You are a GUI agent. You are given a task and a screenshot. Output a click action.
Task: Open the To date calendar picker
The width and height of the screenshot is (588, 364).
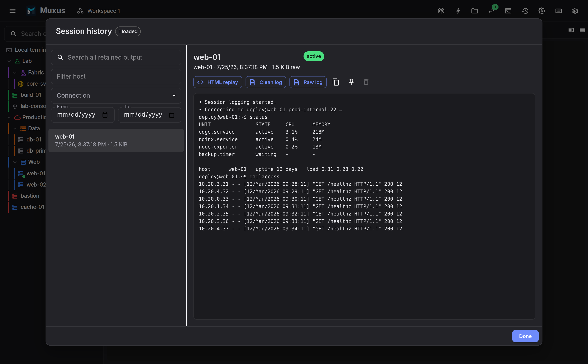coord(172,115)
